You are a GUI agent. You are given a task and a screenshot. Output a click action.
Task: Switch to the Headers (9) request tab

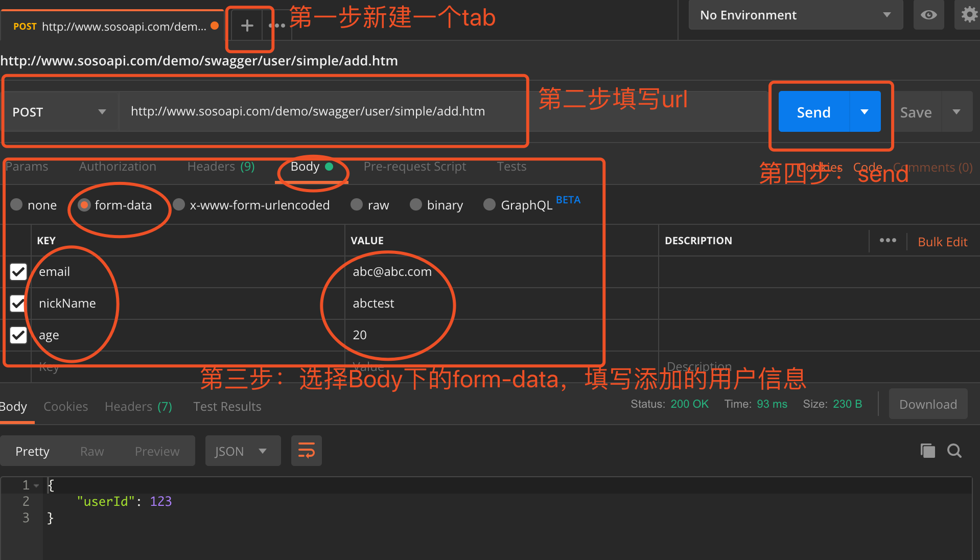(221, 167)
